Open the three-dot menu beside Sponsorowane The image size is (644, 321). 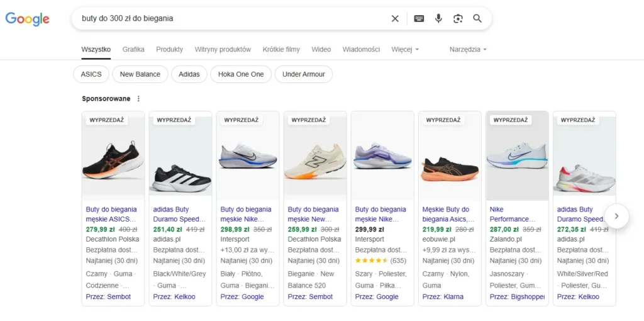139,99
